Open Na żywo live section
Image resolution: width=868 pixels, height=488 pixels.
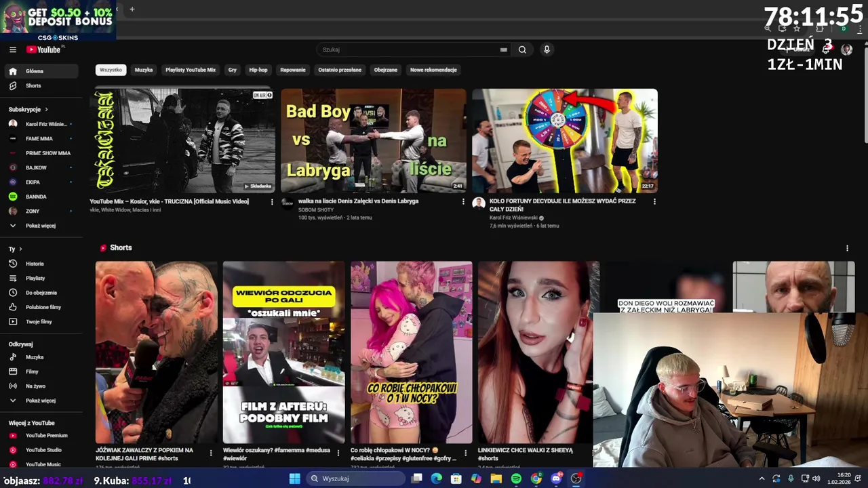(x=42, y=386)
